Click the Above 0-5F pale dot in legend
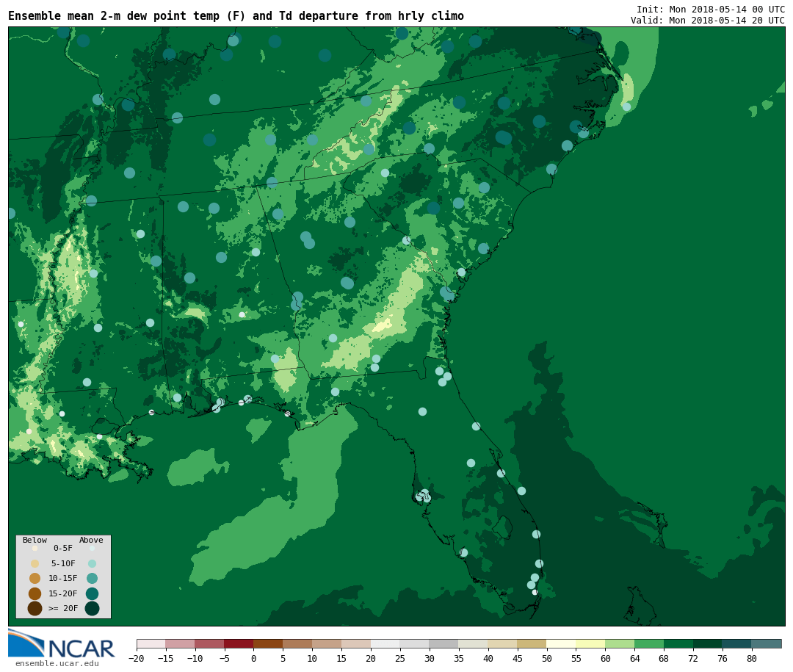 coord(92,548)
